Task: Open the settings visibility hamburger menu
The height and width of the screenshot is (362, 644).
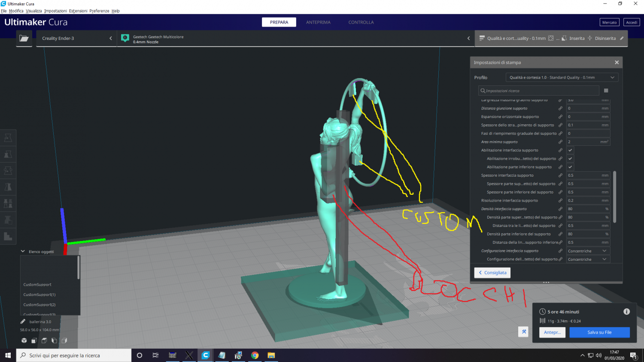Action: tap(606, 90)
